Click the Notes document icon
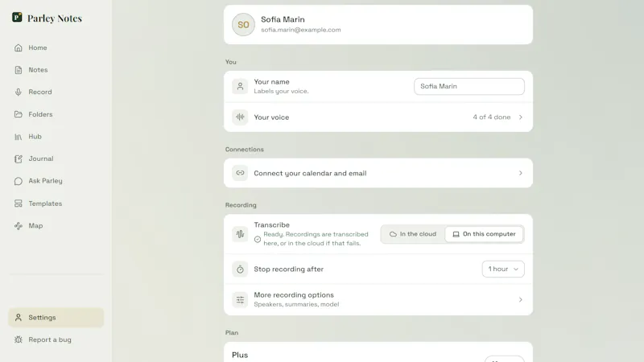Image resolution: width=644 pixels, height=362 pixels. [x=18, y=70]
